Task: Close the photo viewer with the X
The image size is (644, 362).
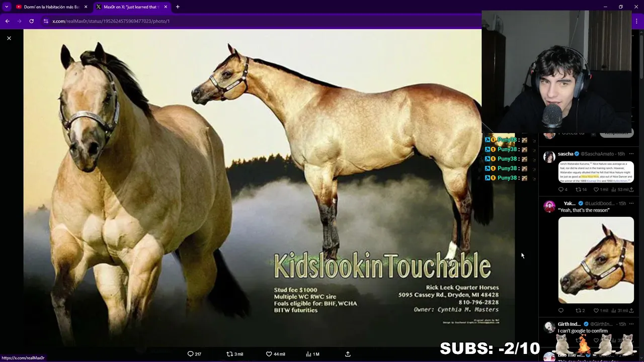Action: click(x=9, y=38)
